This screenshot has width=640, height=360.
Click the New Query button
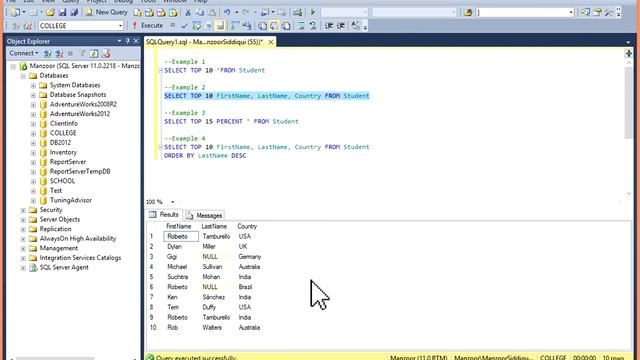tap(106, 12)
